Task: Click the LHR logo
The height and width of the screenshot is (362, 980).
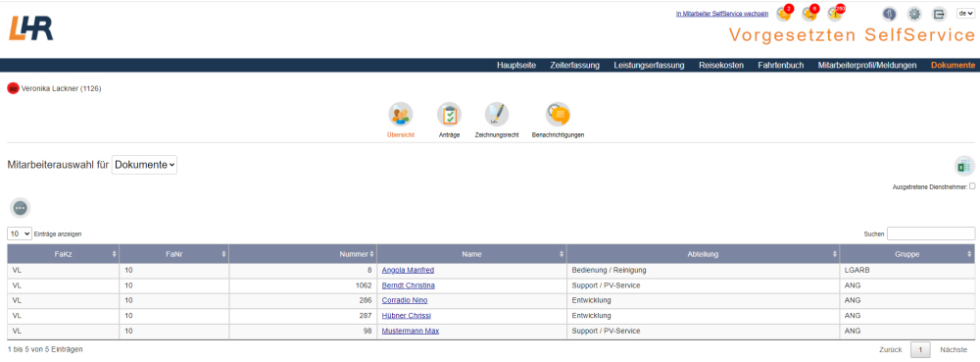Action: point(30,28)
